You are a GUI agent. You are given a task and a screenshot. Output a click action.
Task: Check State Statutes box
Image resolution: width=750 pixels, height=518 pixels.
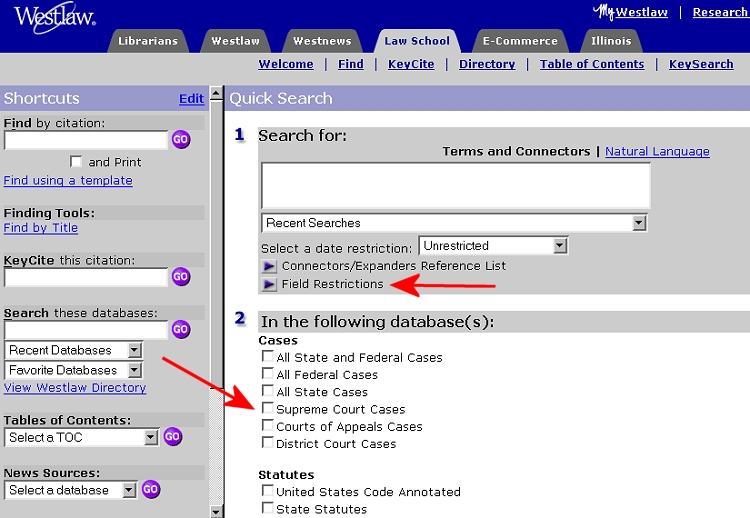click(x=268, y=508)
